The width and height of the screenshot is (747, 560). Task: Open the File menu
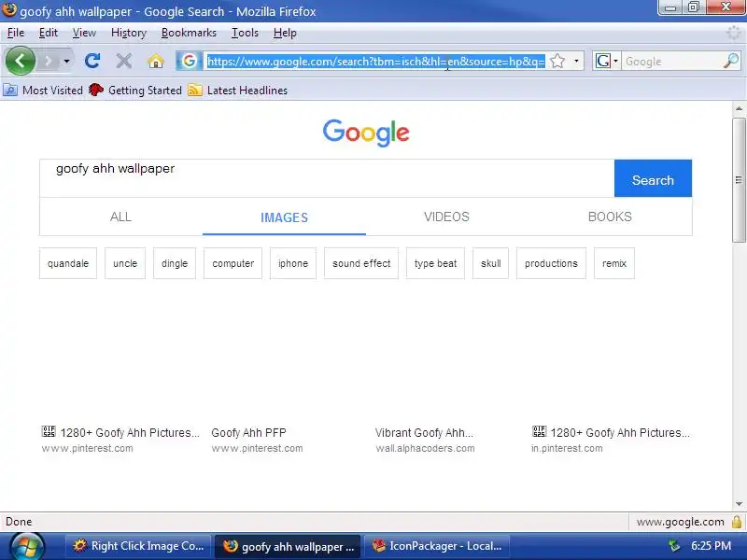pos(16,33)
